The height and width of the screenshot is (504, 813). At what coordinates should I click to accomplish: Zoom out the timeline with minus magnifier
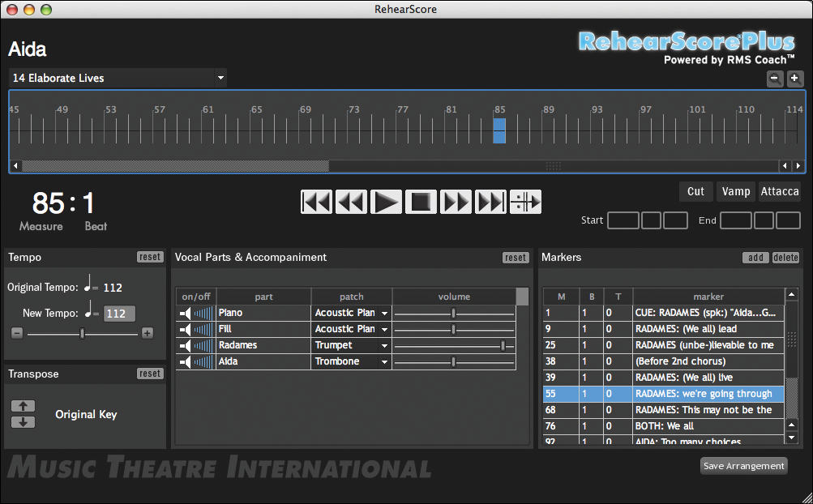pos(775,79)
